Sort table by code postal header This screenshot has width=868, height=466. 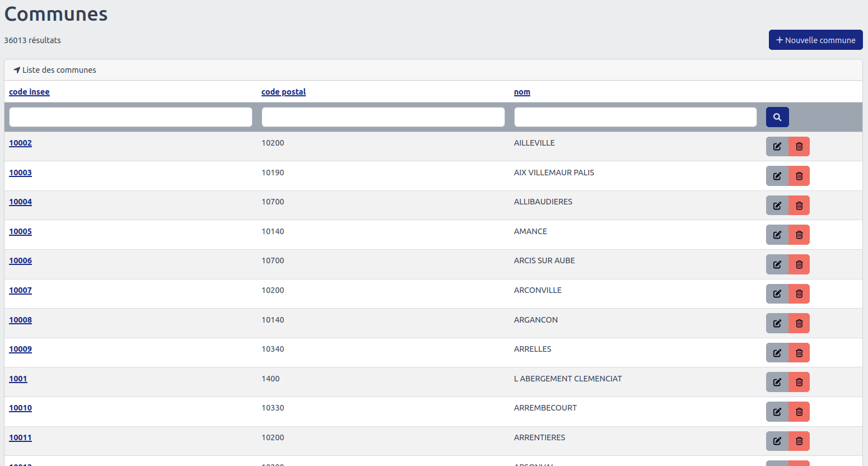pyautogui.click(x=283, y=92)
